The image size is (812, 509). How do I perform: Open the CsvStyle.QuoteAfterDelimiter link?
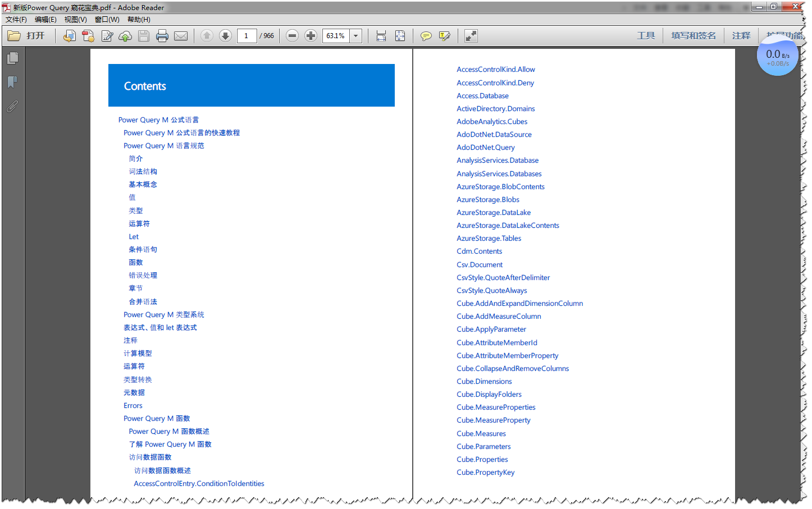click(x=503, y=278)
